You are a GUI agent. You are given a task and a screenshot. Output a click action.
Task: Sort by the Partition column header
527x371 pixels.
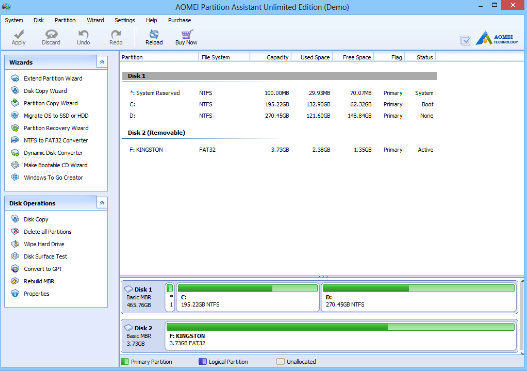pyautogui.click(x=159, y=57)
